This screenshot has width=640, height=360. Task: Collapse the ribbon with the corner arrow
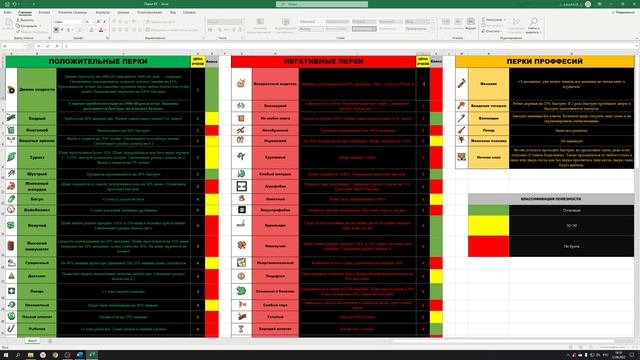637,38
